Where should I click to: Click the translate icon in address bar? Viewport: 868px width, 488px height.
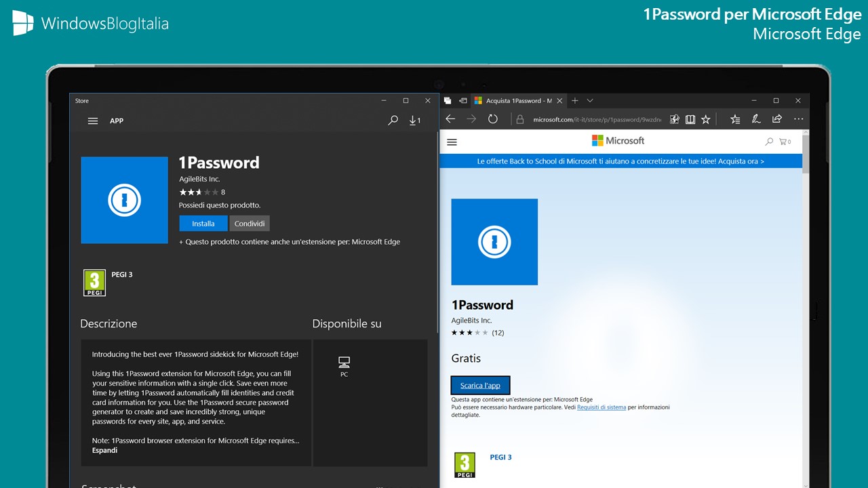(674, 119)
